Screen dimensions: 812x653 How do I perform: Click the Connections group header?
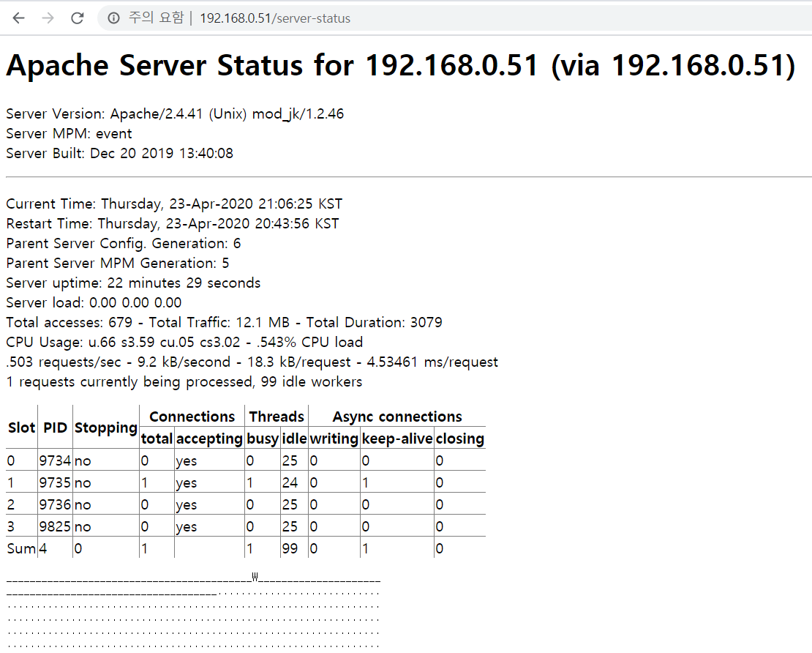tap(192, 417)
